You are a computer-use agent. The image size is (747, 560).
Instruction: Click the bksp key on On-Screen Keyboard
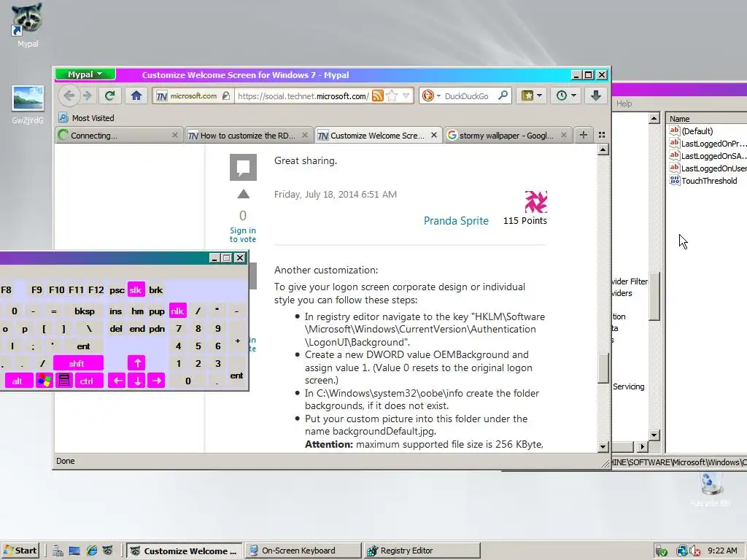[85, 311]
